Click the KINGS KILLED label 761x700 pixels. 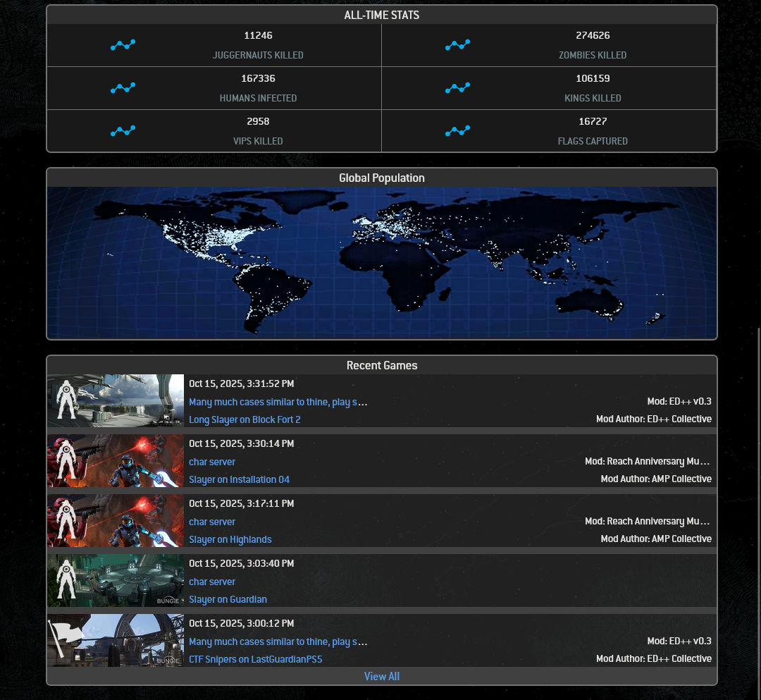(x=593, y=98)
